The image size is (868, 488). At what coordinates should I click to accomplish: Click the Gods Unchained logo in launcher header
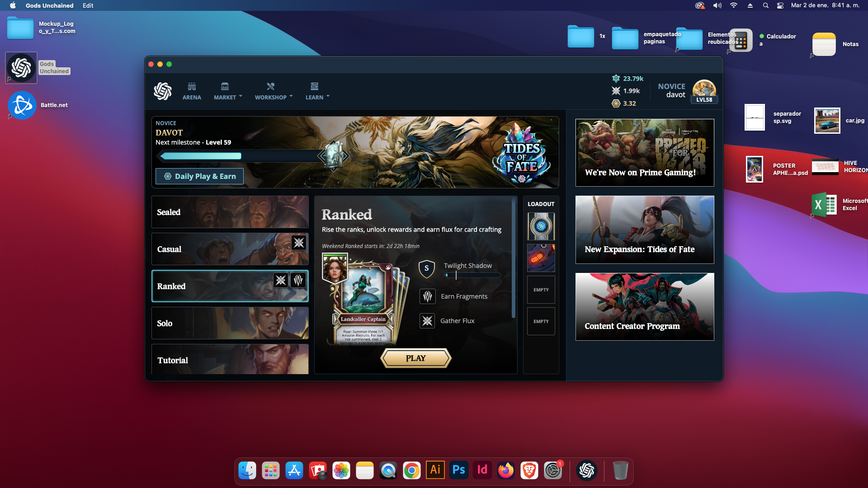pyautogui.click(x=163, y=91)
